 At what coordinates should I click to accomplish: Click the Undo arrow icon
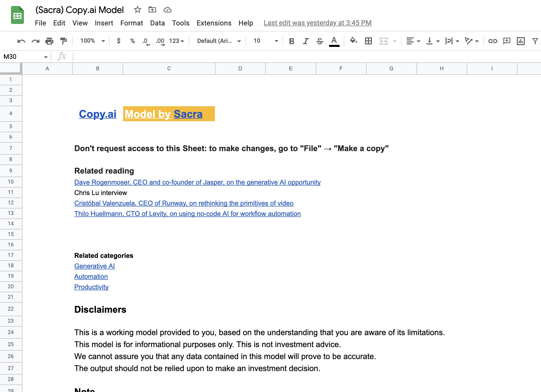(x=21, y=41)
